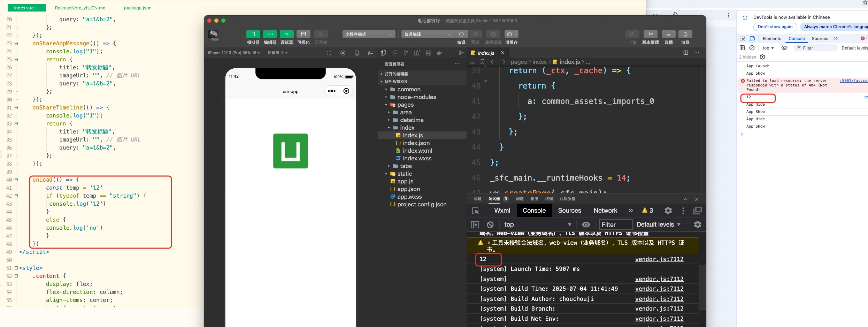Open the package.json tab in HBuilderX
The image size is (868, 327).
(137, 8)
